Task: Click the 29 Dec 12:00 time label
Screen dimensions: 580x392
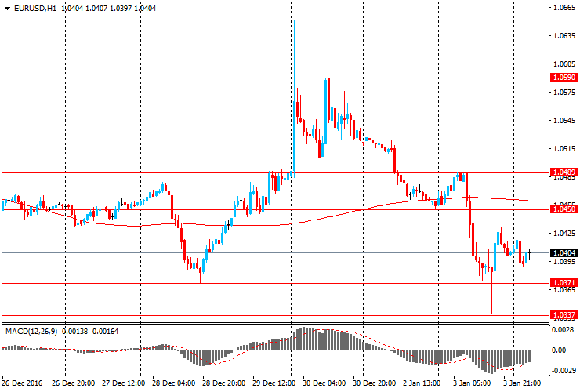Action: click(274, 383)
